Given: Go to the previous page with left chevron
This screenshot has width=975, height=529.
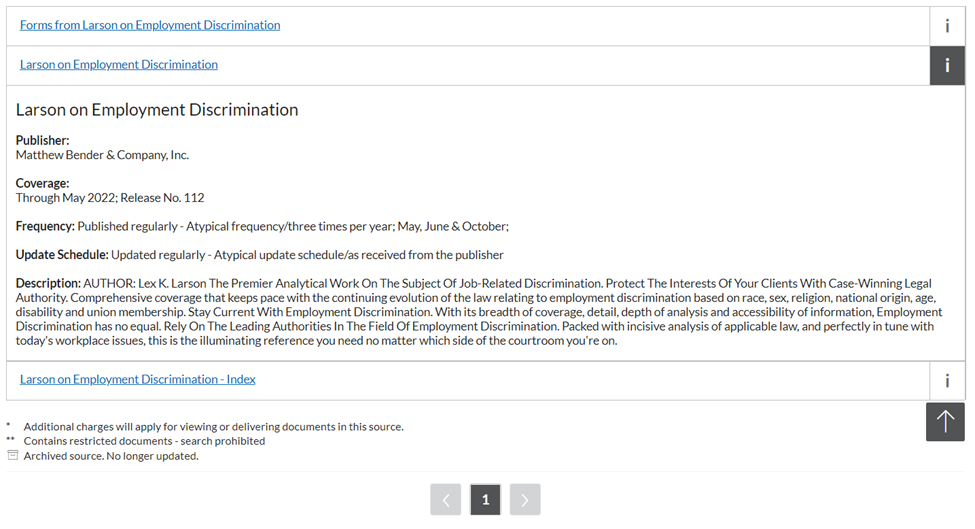Looking at the screenshot, I should 446,499.
